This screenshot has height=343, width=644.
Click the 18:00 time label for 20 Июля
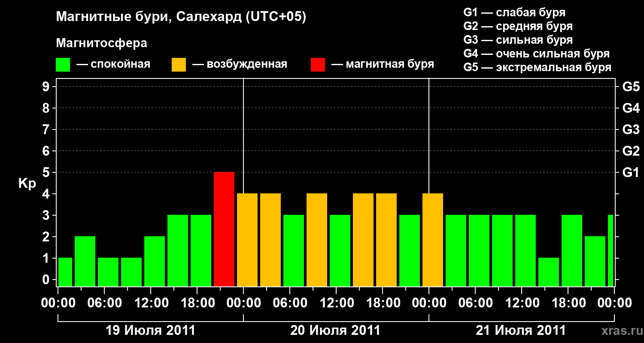coord(383,303)
